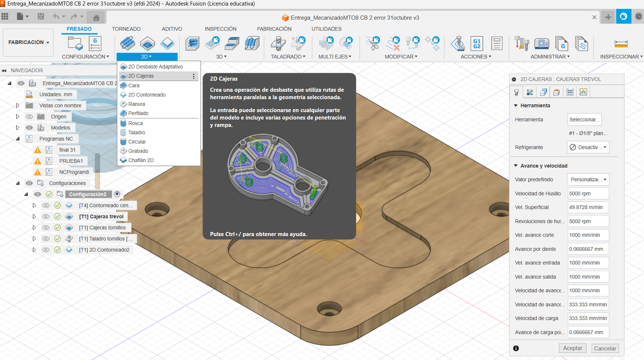
Task: Close the document tab with X
Action: [594, 17]
